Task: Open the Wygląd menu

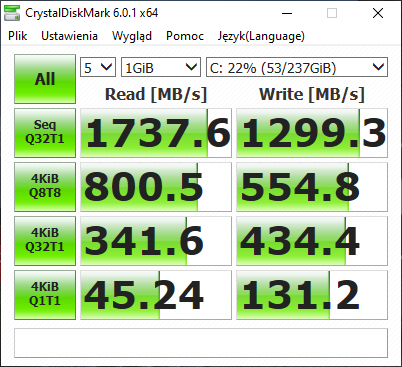Action: (132, 36)
